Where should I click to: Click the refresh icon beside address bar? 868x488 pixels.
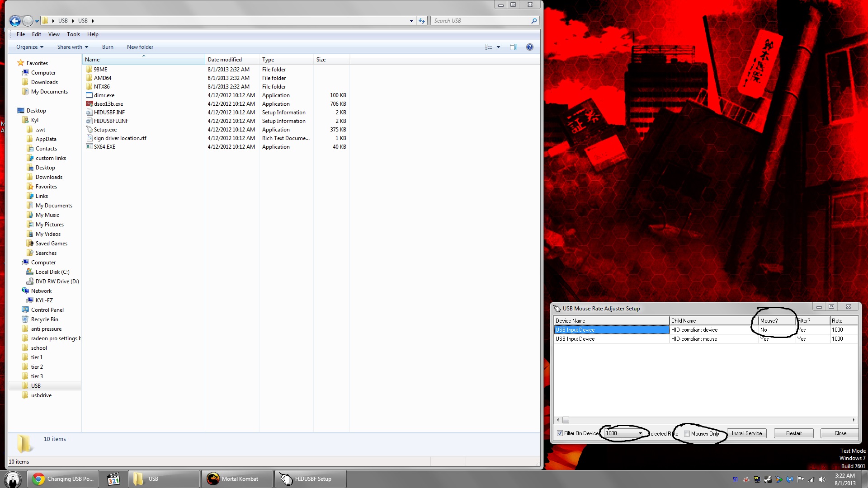coord(422,21)
